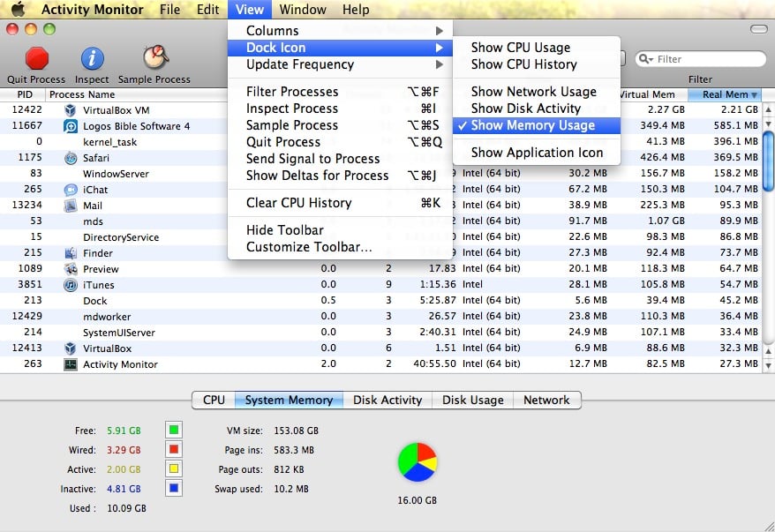Click the Mail process icon
The image size is (775, 532).
click(71, 206)
